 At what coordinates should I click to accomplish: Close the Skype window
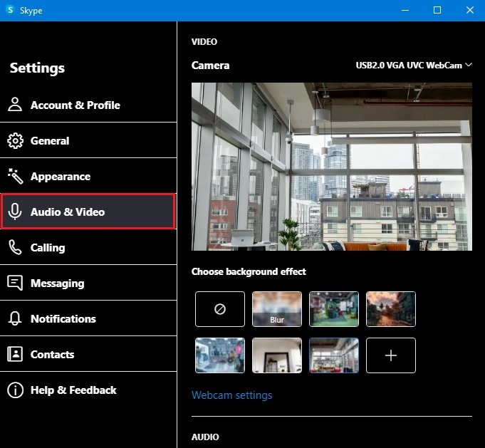pyautogui.click(x=469, y=10)
